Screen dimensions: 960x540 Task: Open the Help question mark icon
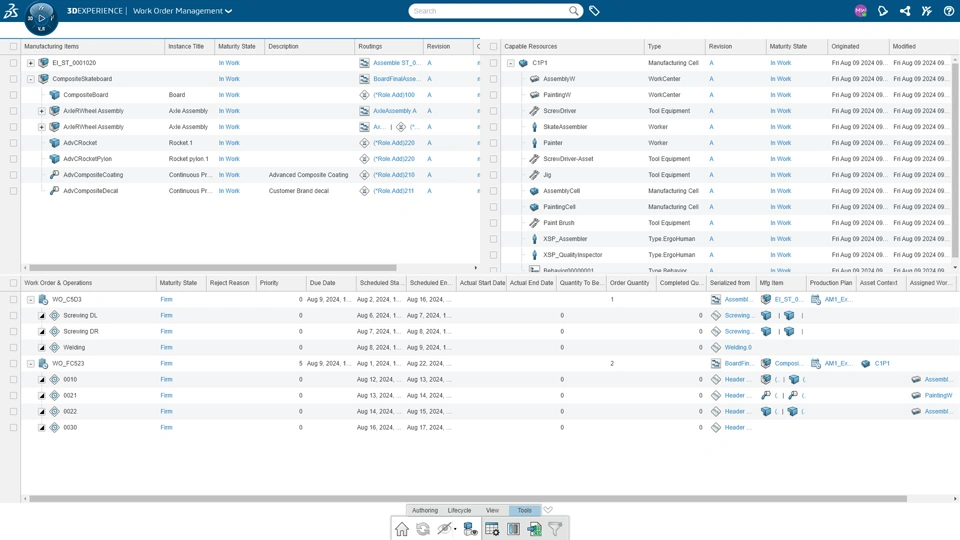949,11
